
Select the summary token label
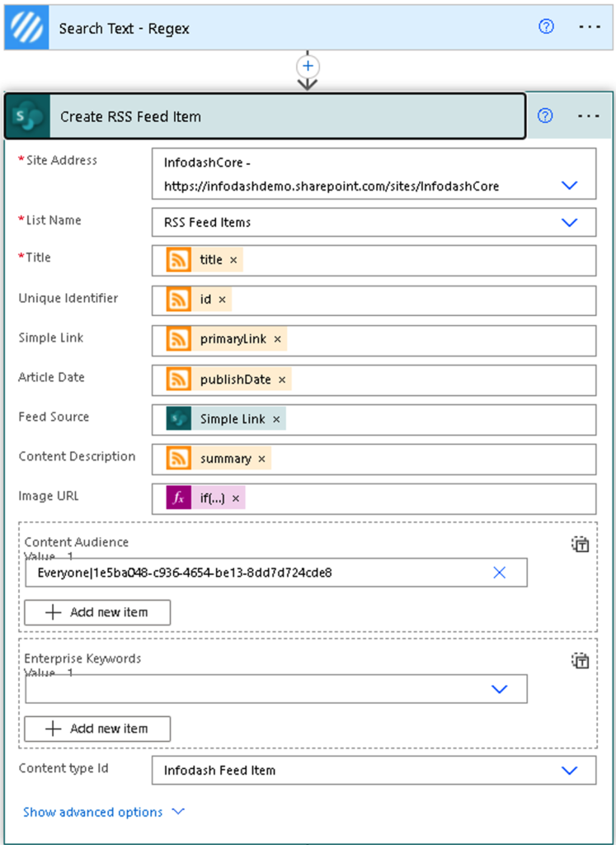pyautogui.click(x=226, y=459)
